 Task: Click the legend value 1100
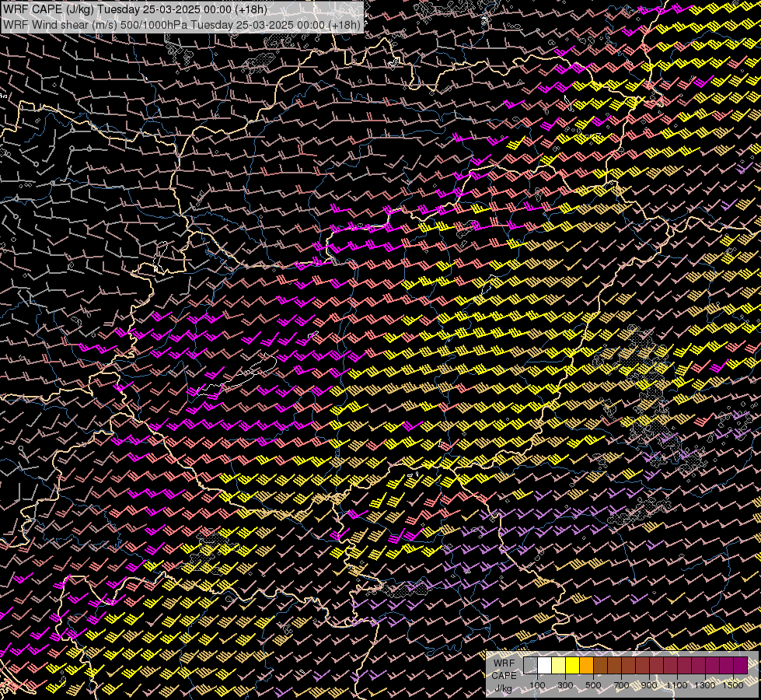coord(677,685)
